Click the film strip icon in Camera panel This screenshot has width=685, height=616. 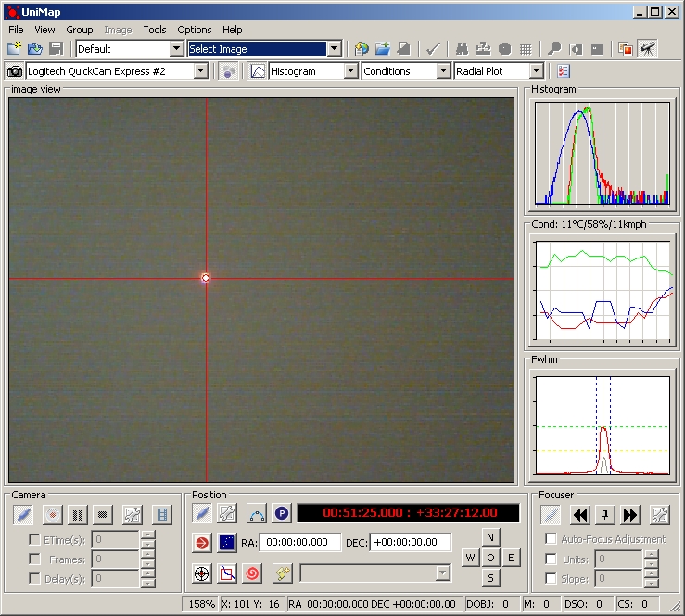162,514
